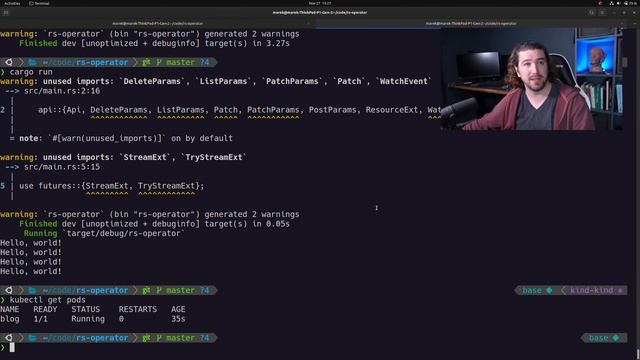640x360 pixels.
Task: Open a new terminal tab with header button
Action: [x=6, y=13]
